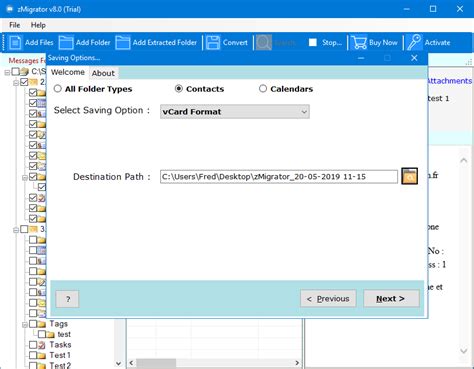The height and width of the screenshot is (369, 474).
Task: Check the Test1 folder checkbox
Action: (33, 355)
